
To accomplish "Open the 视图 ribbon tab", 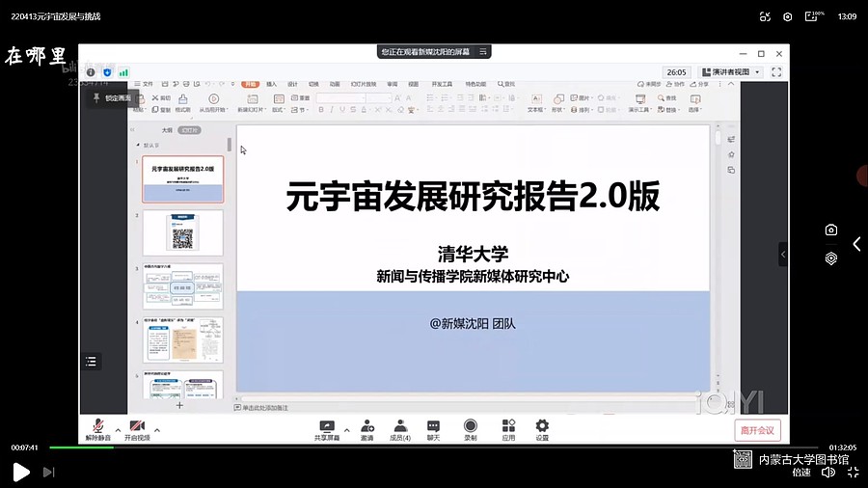I will tap(413, 84).
